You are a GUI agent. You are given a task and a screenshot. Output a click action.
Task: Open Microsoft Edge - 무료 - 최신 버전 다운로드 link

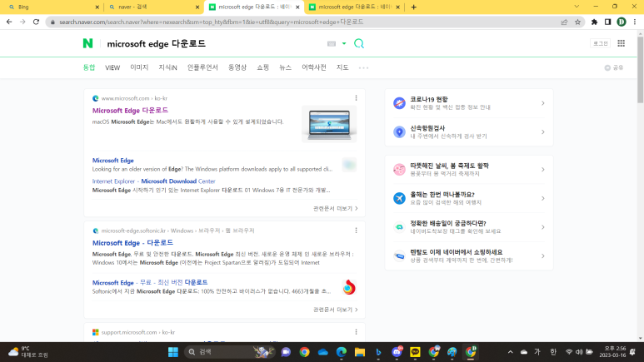point(150,282)
